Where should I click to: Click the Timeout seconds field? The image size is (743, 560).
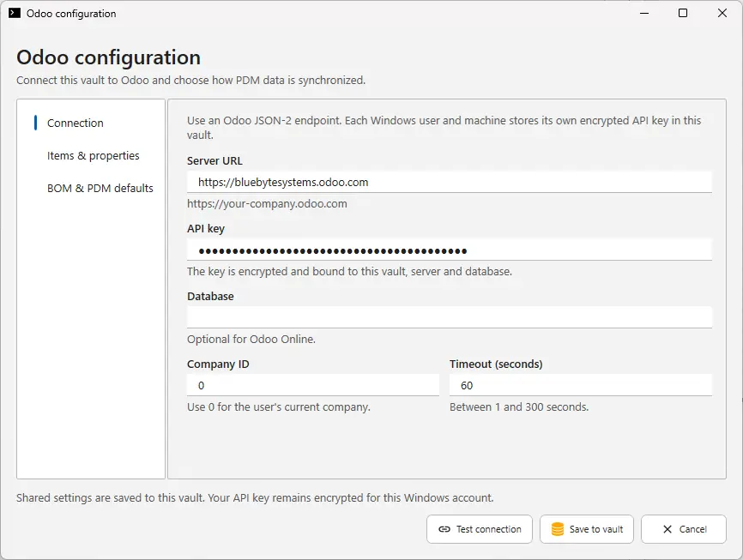pyautogui.click(x=581, y=385)
